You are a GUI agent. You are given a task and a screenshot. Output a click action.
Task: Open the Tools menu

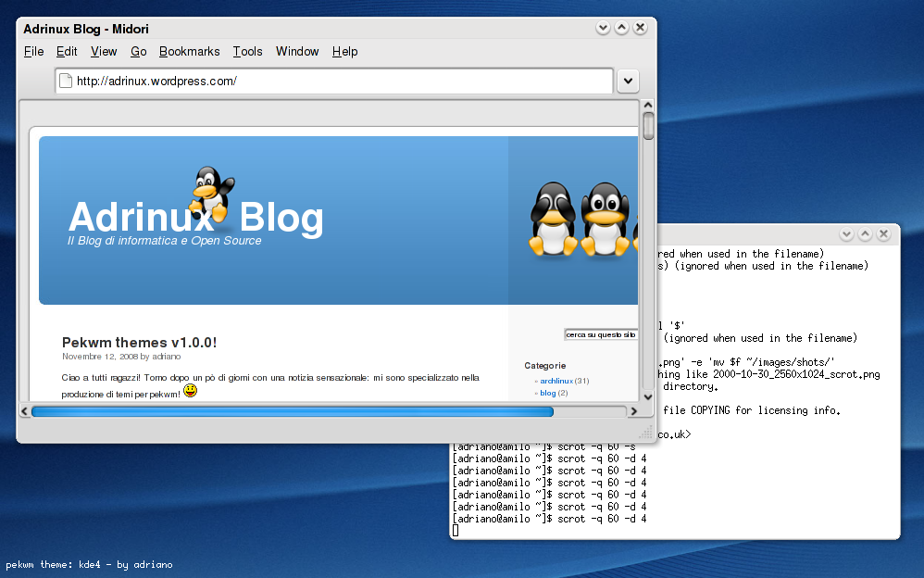(247, 52)
